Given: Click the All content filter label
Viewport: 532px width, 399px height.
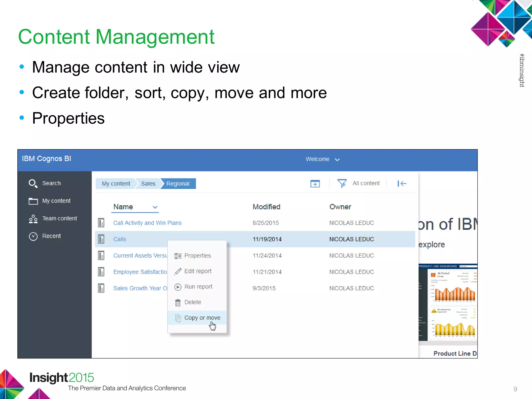Looking at the screenshot, I should 366,183.
